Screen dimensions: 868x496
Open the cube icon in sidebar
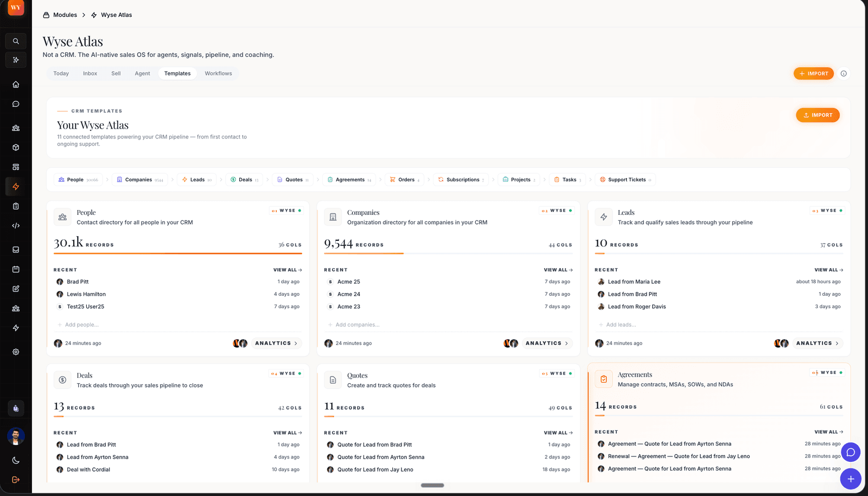pos(16,148)
